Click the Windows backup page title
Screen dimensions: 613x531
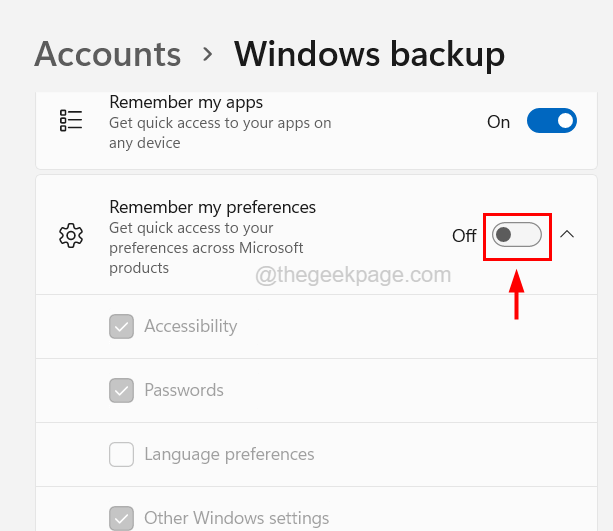pos(369,53)
